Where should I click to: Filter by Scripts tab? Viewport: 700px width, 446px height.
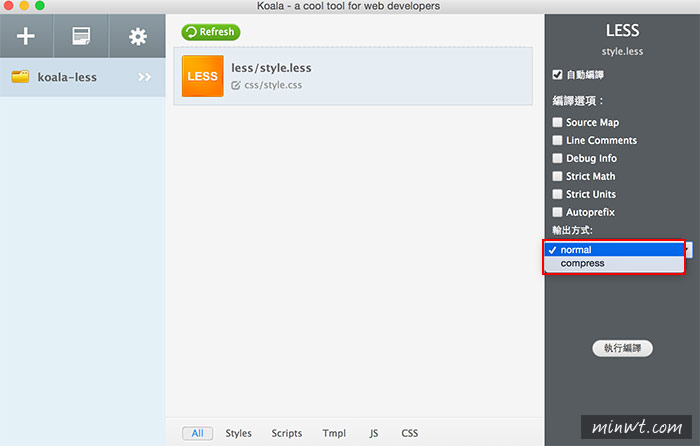tap(287, 433)
